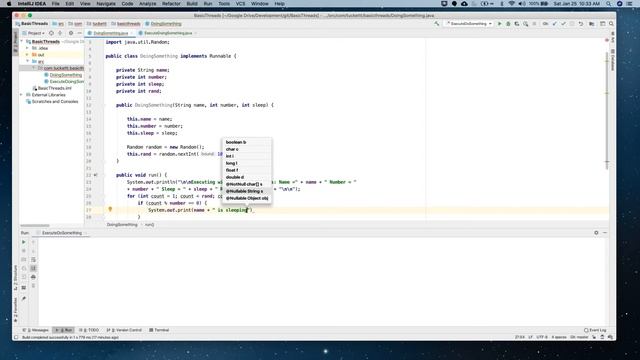Expand the External Libraries node

22,95
